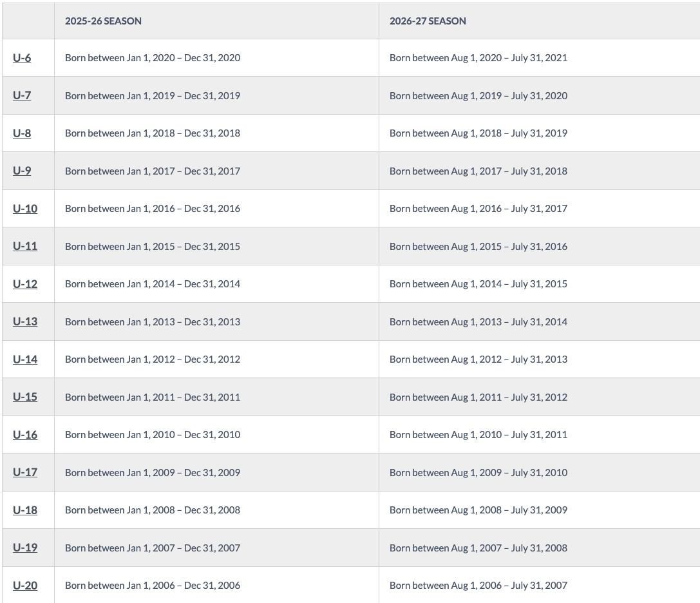This screenshot has height=603, width=700.
Task: Click the 2026-27 SEASON column header
Action: 428,21
